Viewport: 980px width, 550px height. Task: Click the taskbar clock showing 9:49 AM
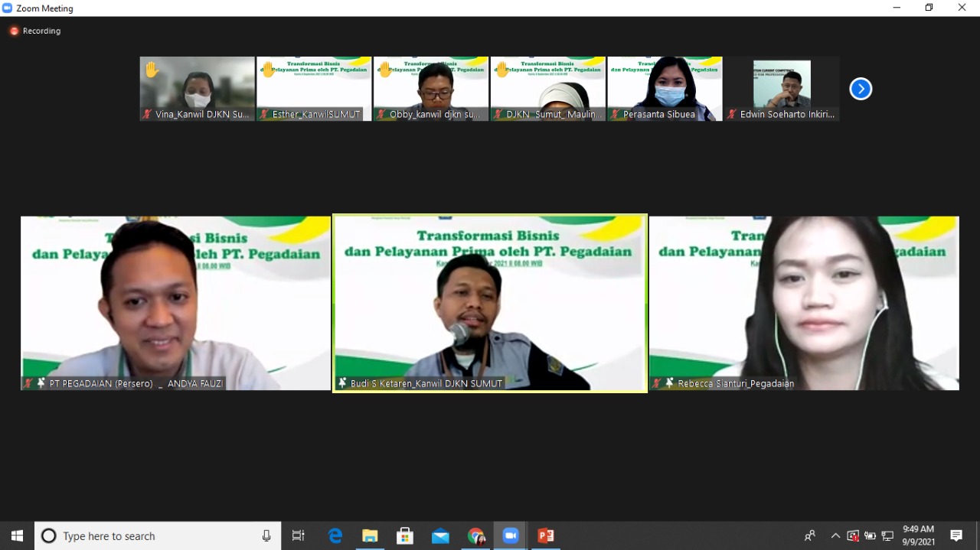[x=918, y=535]
